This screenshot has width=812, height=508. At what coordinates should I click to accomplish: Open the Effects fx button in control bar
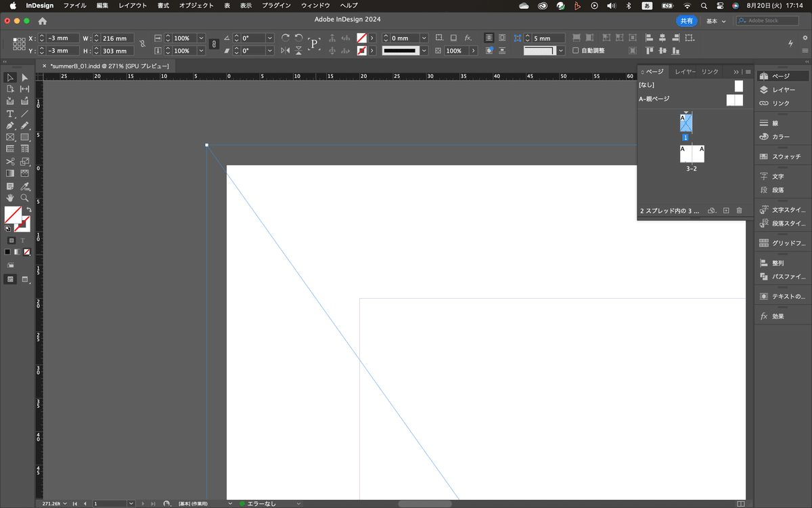(468, 38)
